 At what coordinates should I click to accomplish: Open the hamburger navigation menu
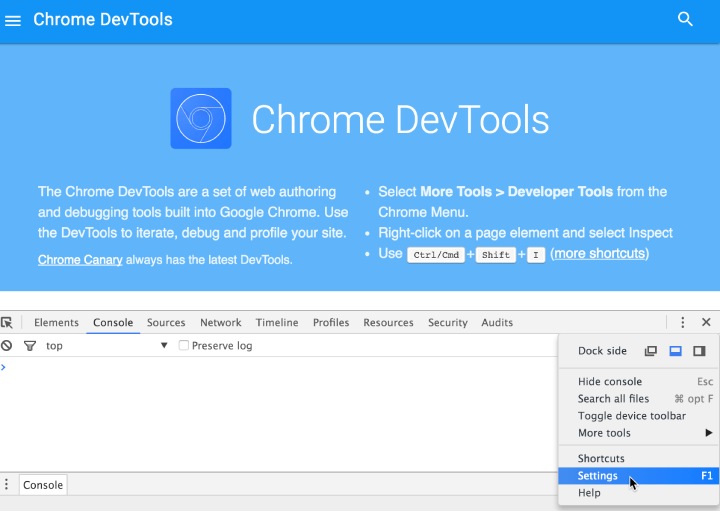click(13, 21)
